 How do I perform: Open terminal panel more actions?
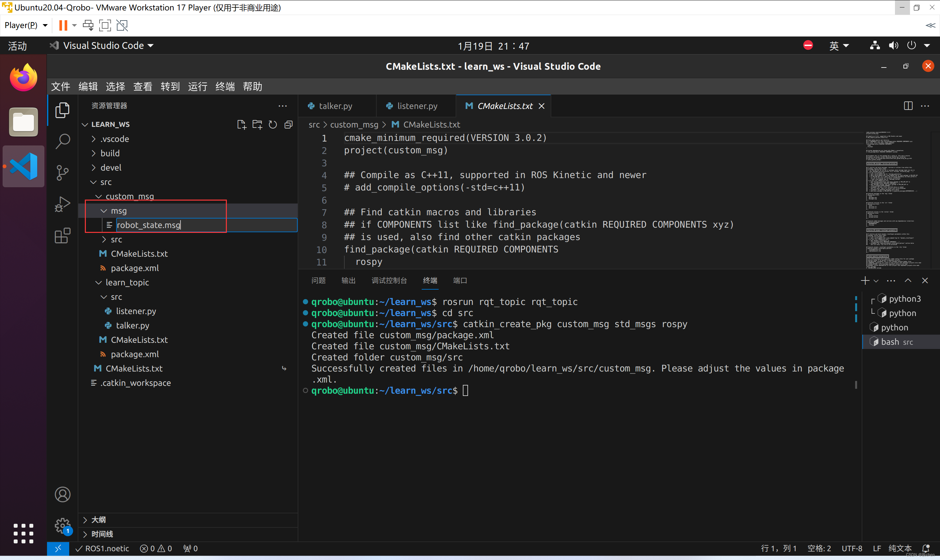click(x=891, y=280)
